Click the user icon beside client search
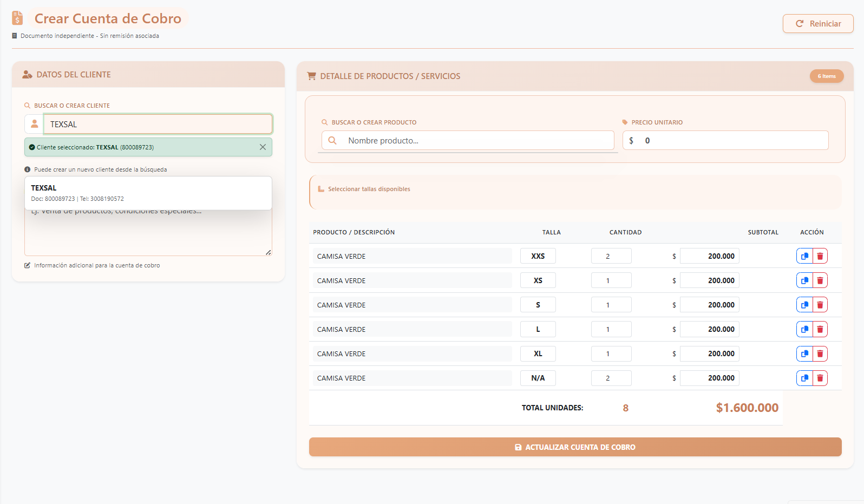The width and height of the screenshot is (864, 504). coord(34,124)
